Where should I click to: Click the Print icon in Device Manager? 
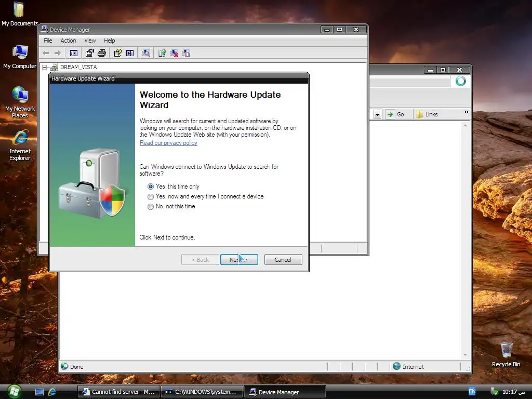(102, 53)
